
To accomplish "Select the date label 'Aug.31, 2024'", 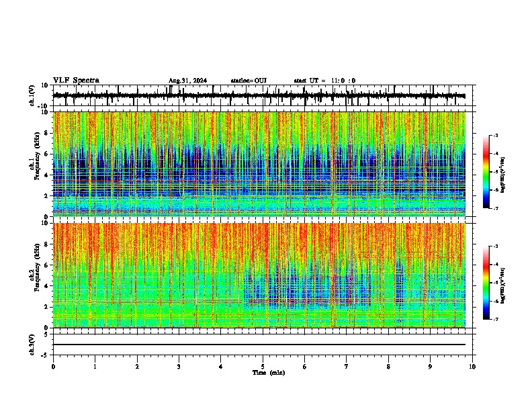I will (187, 81).
